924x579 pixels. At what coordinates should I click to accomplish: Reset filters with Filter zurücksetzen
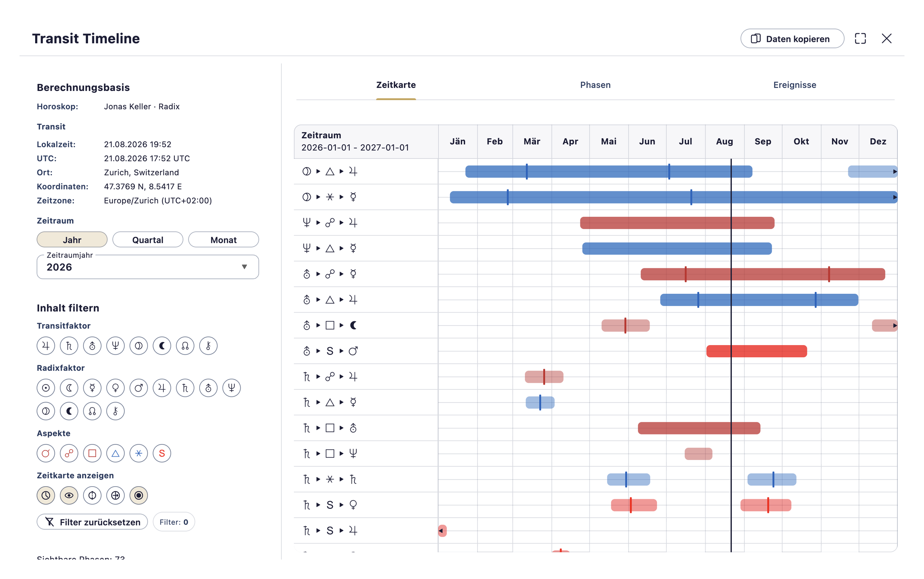coord(92,522)
